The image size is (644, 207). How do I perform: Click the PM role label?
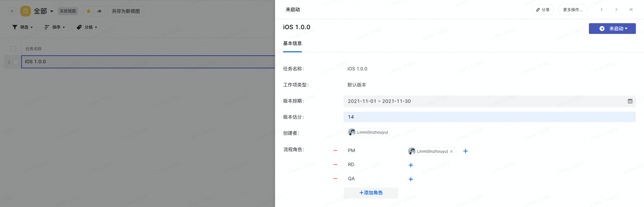click(352, 150)
